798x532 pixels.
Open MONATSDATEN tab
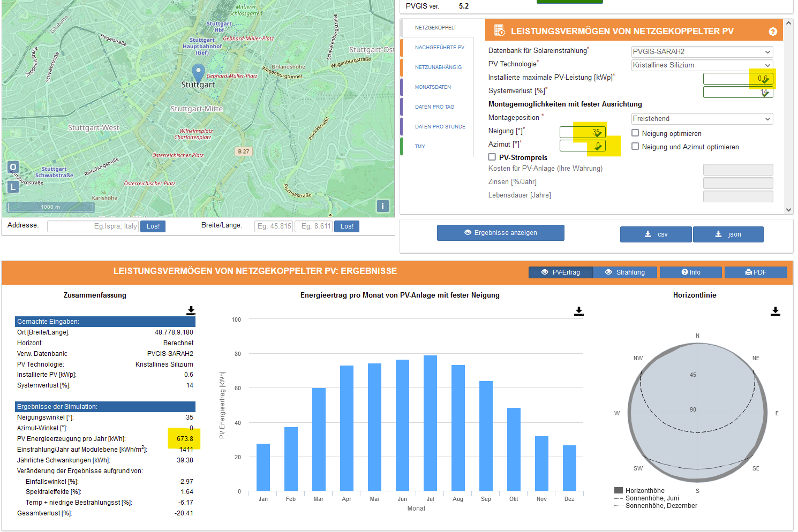[433, 87]
